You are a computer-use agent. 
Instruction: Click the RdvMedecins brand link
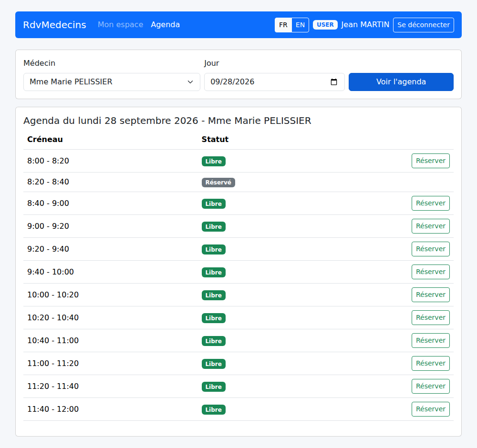tap(55, 25)
